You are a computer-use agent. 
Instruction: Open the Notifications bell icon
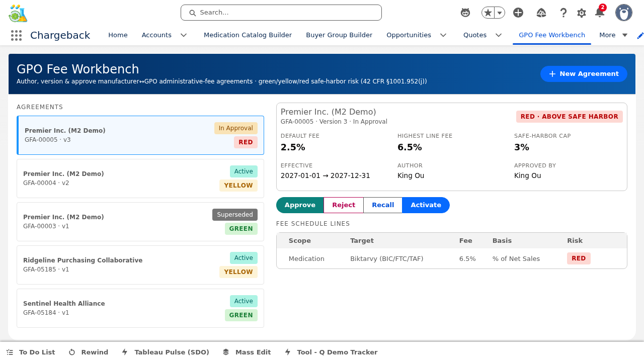(599, 12)
